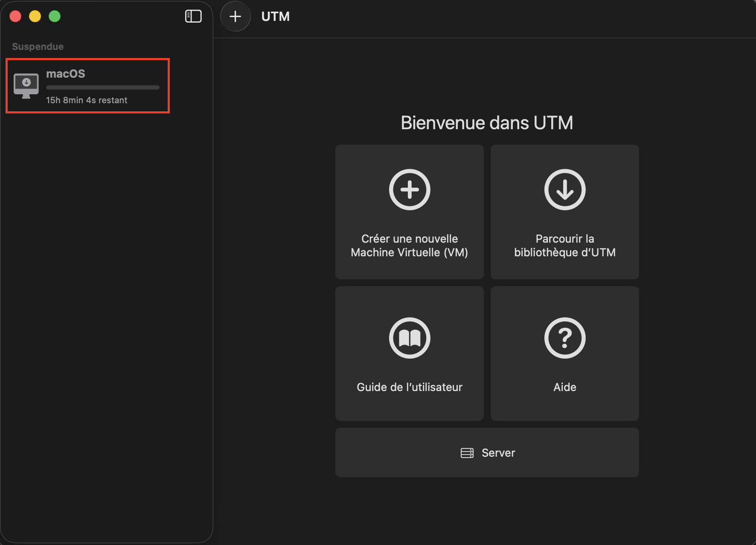Click the circled plus icon
756x545 pixels.
click(410, 190)
